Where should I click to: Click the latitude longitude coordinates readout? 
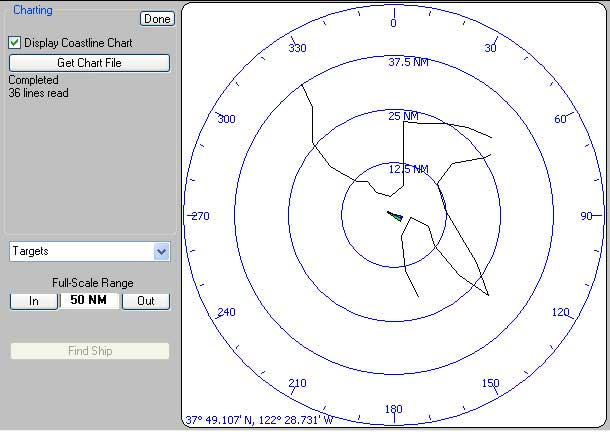[259, 420]
